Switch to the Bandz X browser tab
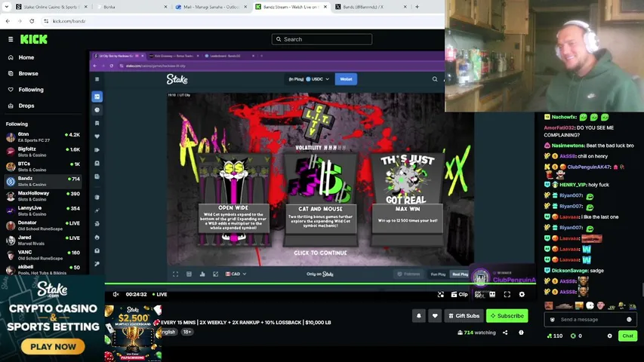This screenshot has height=362, width=644. pyautogui.click(x=370, y=7)
